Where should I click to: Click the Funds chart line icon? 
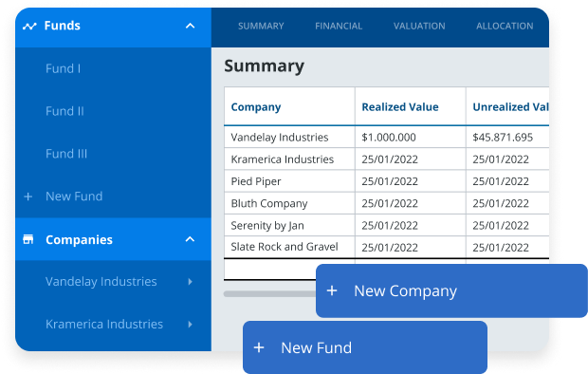click(x=29, y=26)
